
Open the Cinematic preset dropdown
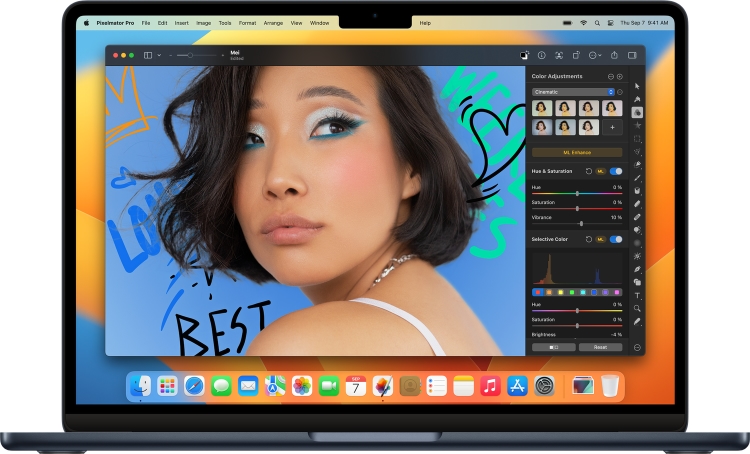tap(573, 91)
